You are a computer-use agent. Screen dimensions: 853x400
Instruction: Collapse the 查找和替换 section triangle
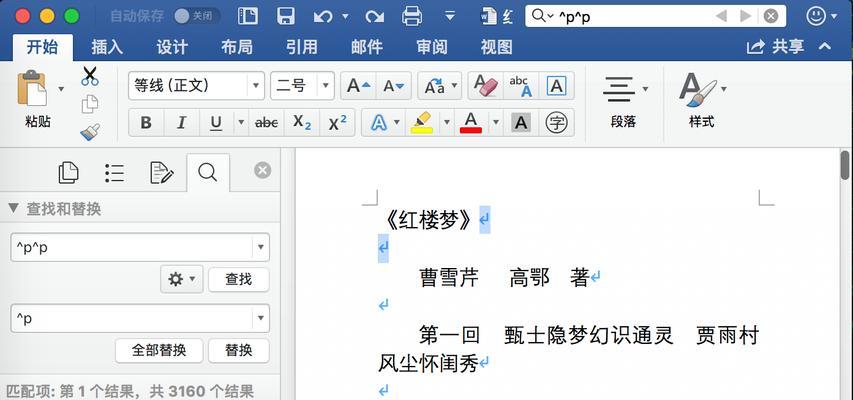point(13,209)
